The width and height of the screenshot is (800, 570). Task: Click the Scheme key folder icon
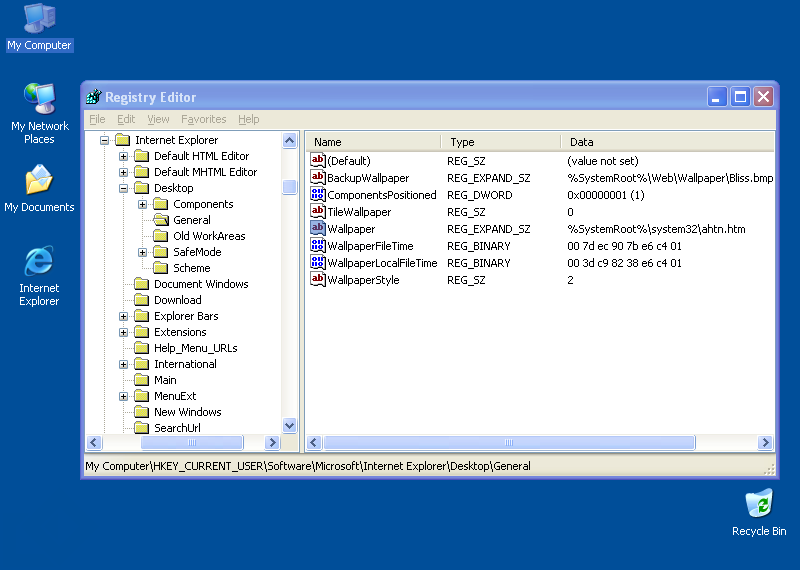(161, 268)
